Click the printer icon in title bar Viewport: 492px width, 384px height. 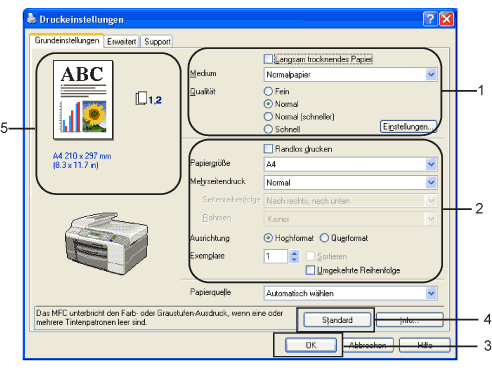tap(32, 19)
